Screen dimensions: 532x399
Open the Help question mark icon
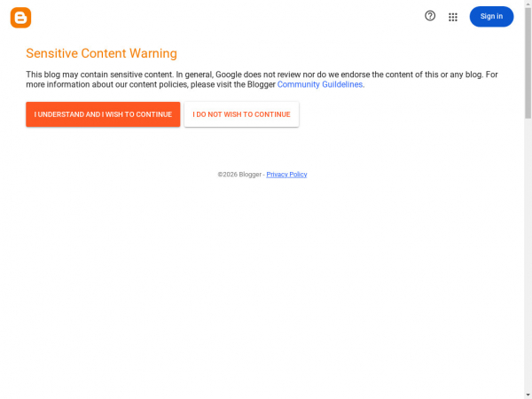(x=430, y=16)
